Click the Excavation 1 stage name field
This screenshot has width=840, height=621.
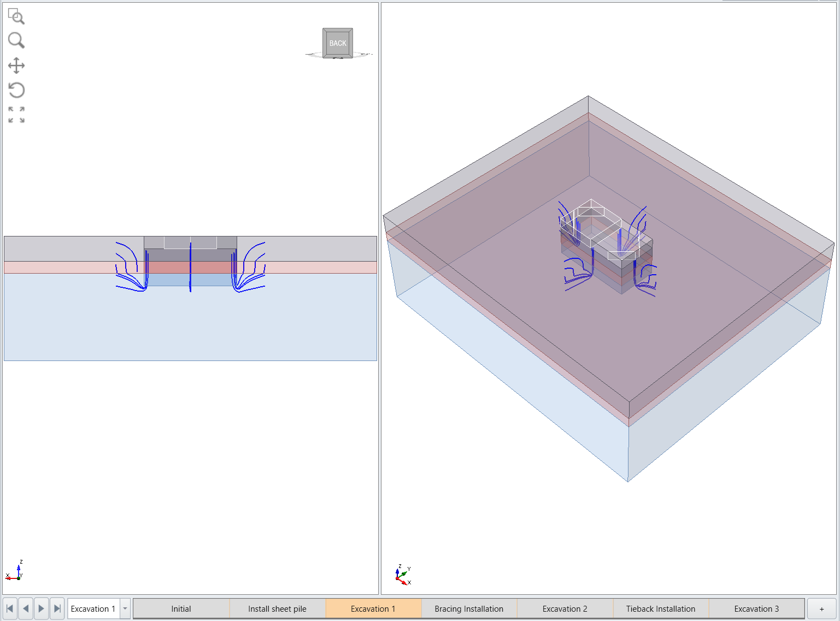[x=93, y=608]
